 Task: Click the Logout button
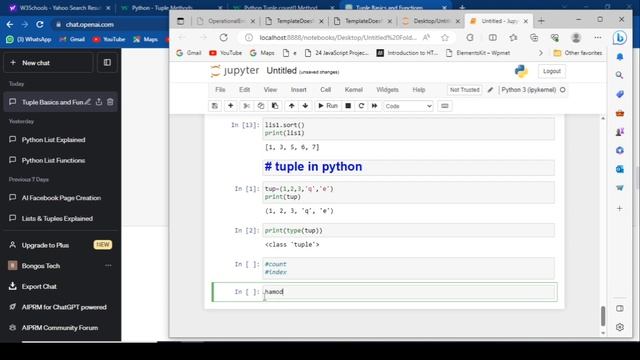click(552, 71)
